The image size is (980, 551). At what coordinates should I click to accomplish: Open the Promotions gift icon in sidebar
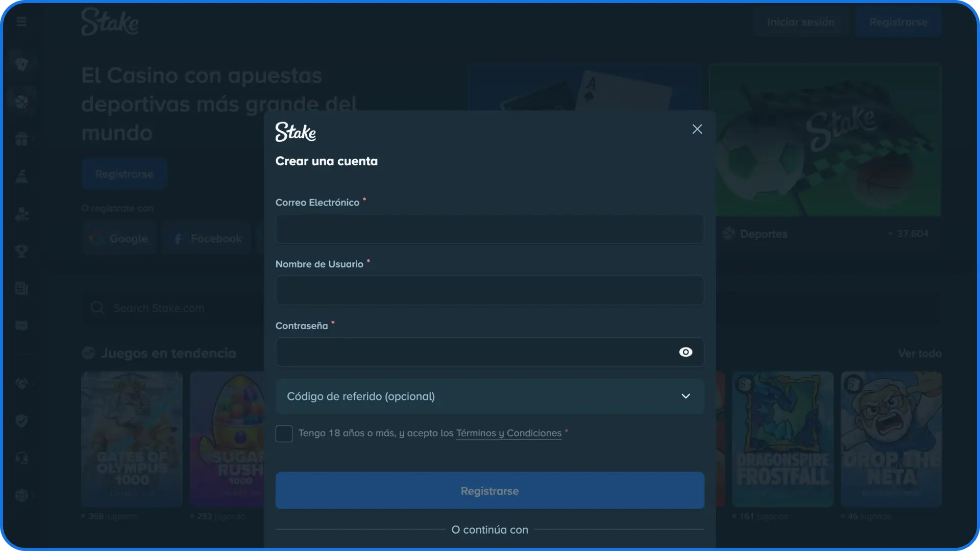(21, 139)
